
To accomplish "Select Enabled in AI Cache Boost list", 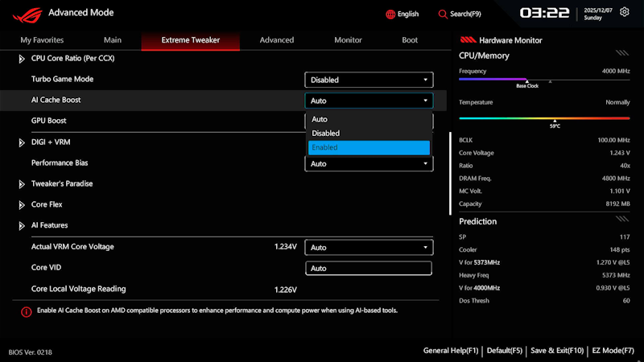I will click(x=369, y=147).
